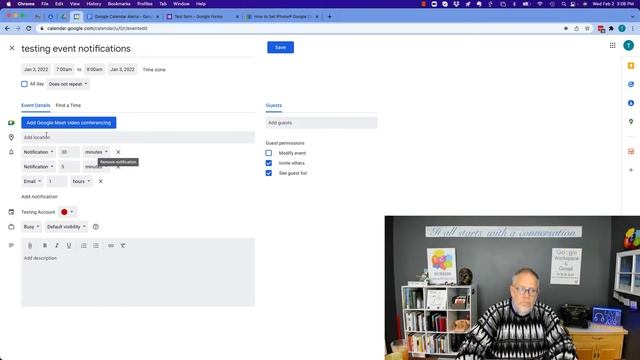The image size is (640, 360).
Task: Open Google Keep in the side panel
Action: [631, 66]
